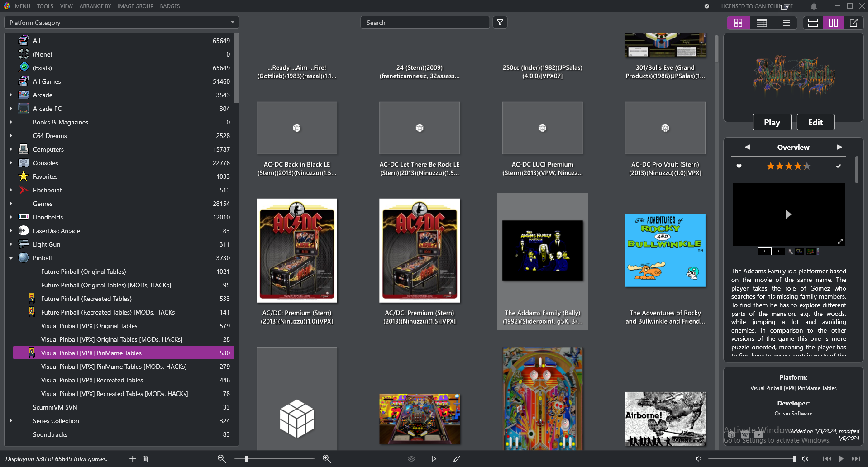This screenshot has width=868, height=467.
Task: Toggle completed checkmark in details panel
Action: pos(839,166)
